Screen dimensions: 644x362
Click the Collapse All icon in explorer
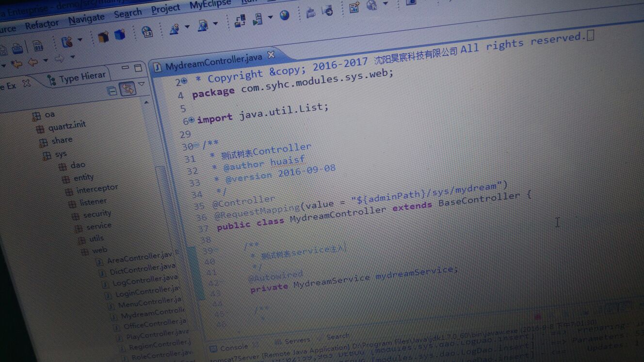click(112, 91)
